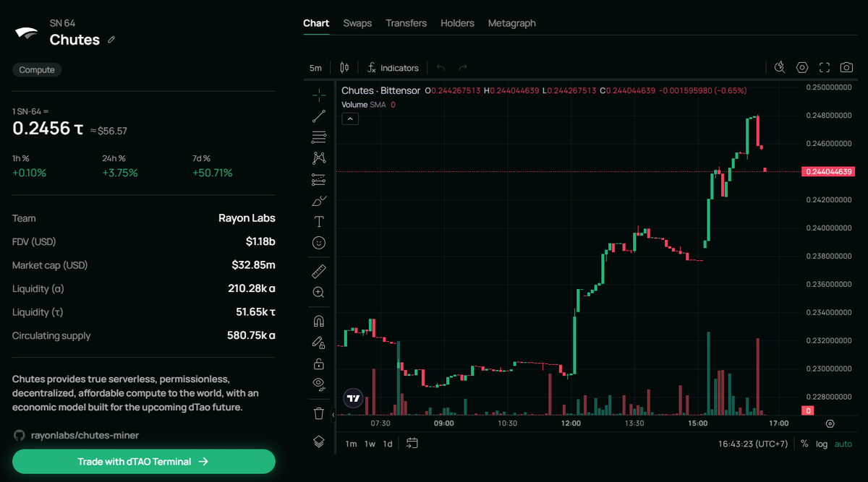Click the 210.28k liquidity alpha value
This screenshot has height=482, width=868.
point(252,288)
